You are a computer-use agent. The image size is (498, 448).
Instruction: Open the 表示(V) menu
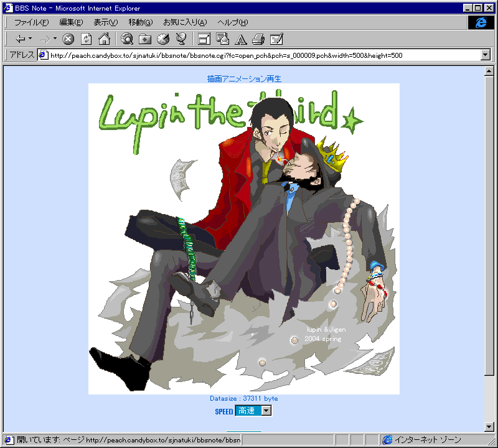pyautogui.click(x=105, y=22)
